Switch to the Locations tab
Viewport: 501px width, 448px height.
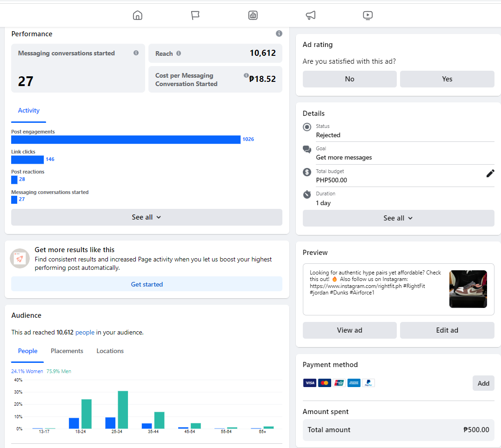click(x=110, y=351)
